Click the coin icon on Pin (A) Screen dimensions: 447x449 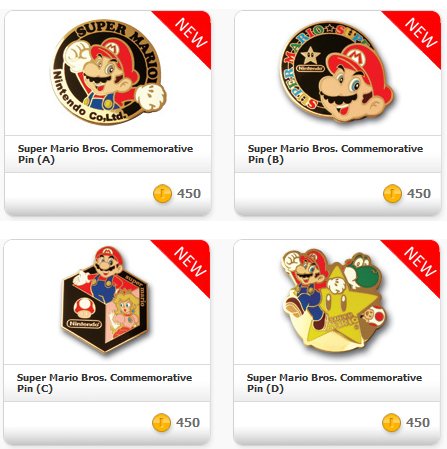click(162, 193)
